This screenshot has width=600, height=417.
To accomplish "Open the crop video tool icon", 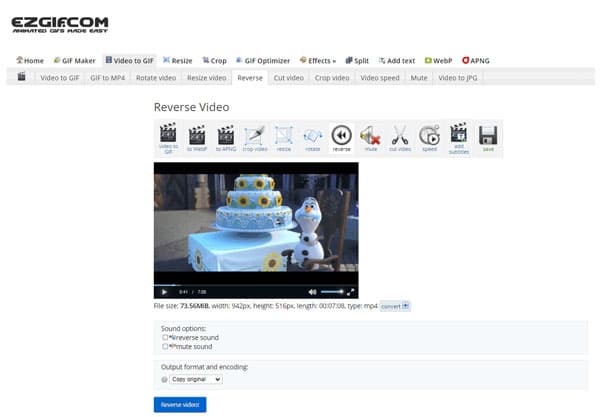I will click(255, 138).
